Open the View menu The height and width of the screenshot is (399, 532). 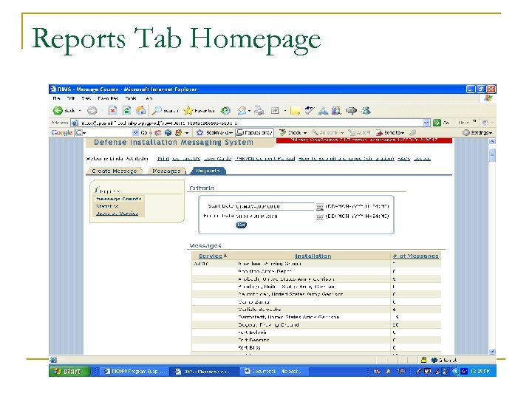pyautogui.click(x=86, y=98)
